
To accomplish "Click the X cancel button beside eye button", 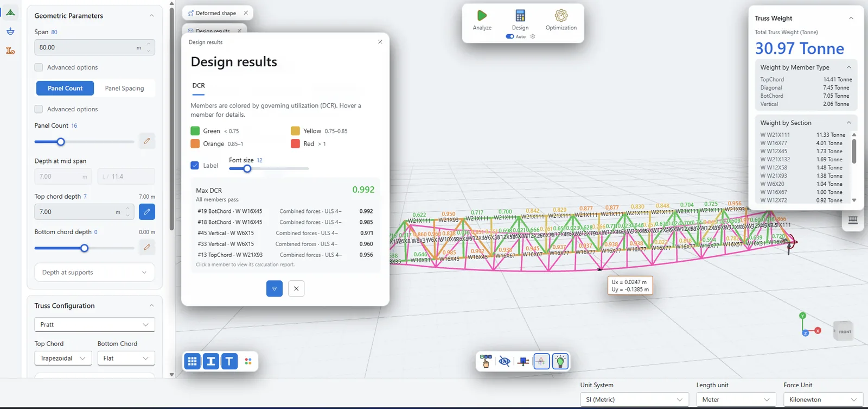I will pos(296,288).
